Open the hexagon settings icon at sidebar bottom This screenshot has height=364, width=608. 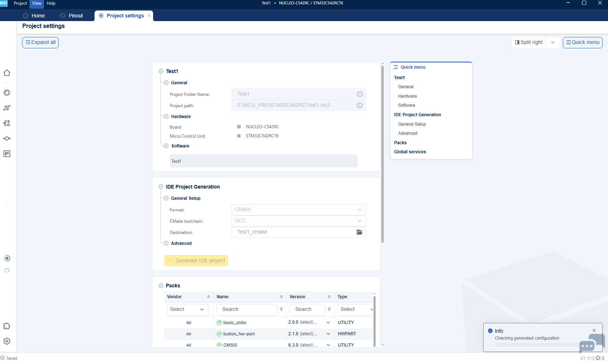tap(7, 341)
